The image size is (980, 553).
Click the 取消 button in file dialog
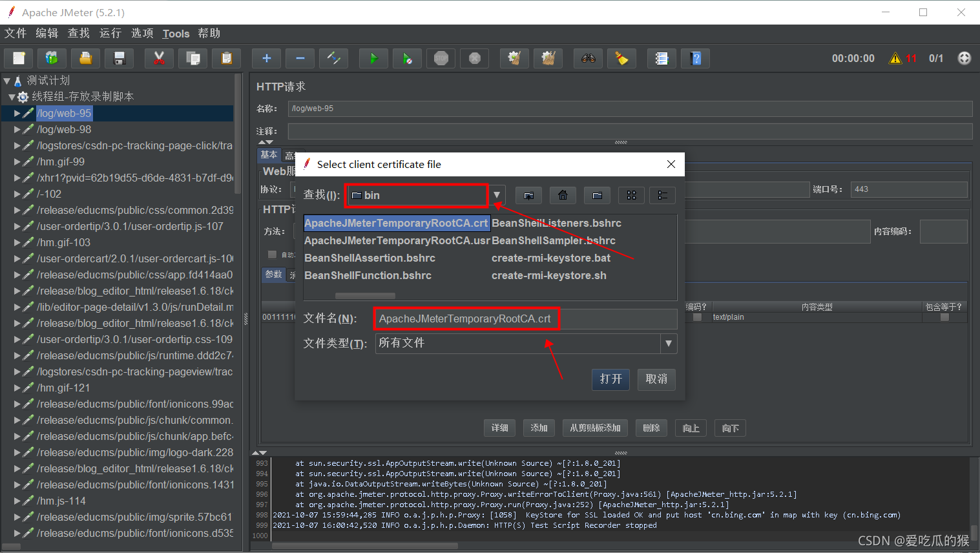656,379
